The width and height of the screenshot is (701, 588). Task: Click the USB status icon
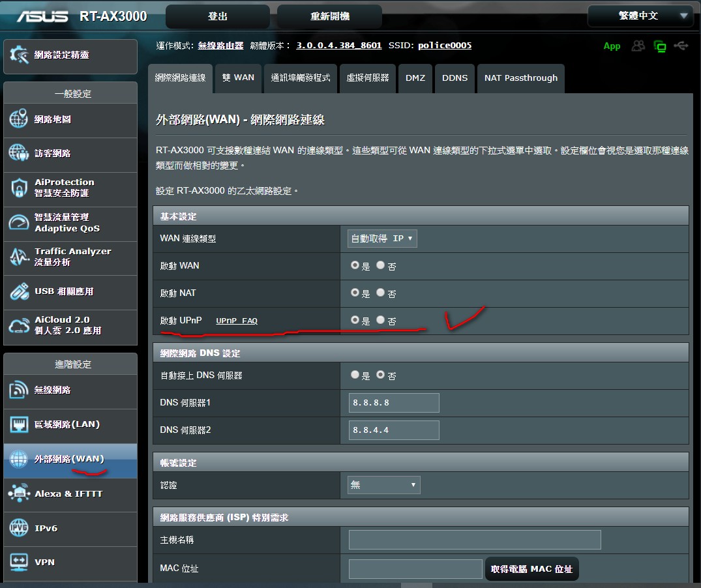[681, 46]
